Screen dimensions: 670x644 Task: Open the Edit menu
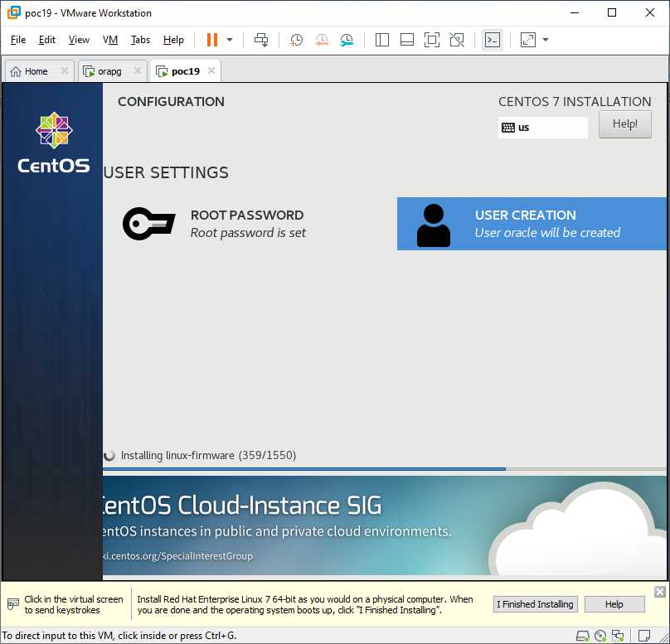pos(47,40)
